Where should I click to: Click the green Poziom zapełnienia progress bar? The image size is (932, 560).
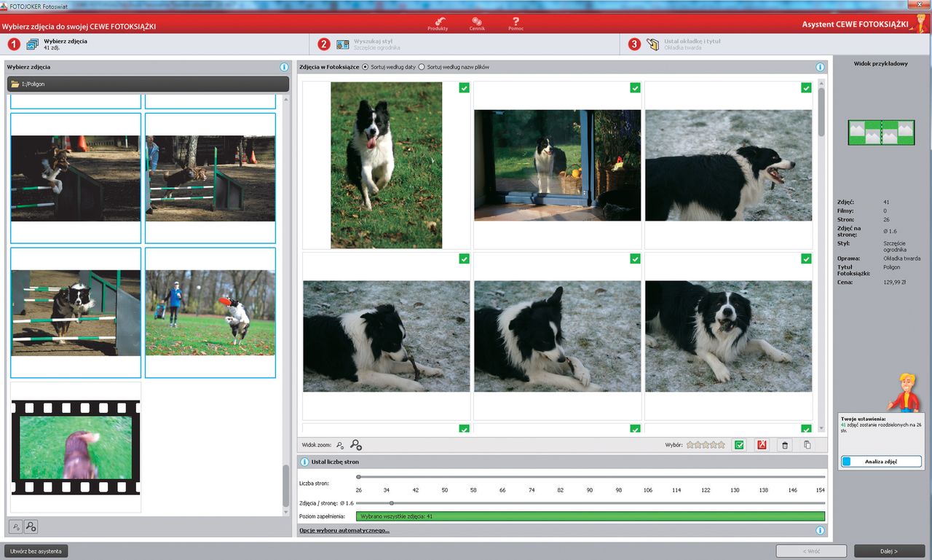point(591,516)
